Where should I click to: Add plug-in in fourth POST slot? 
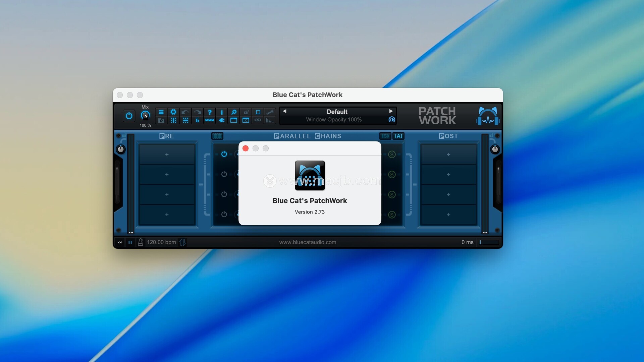449,215
